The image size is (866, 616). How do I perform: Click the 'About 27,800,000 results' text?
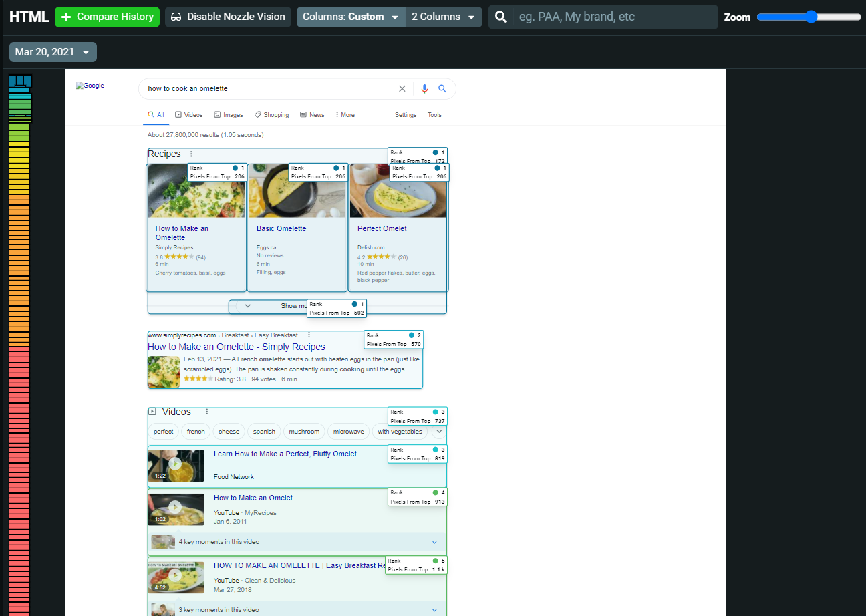point(206,135)
